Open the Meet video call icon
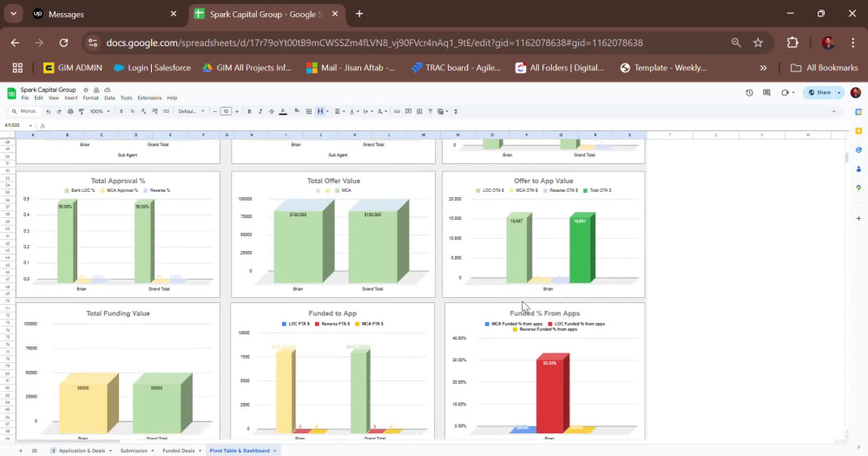 coord(785,93)
